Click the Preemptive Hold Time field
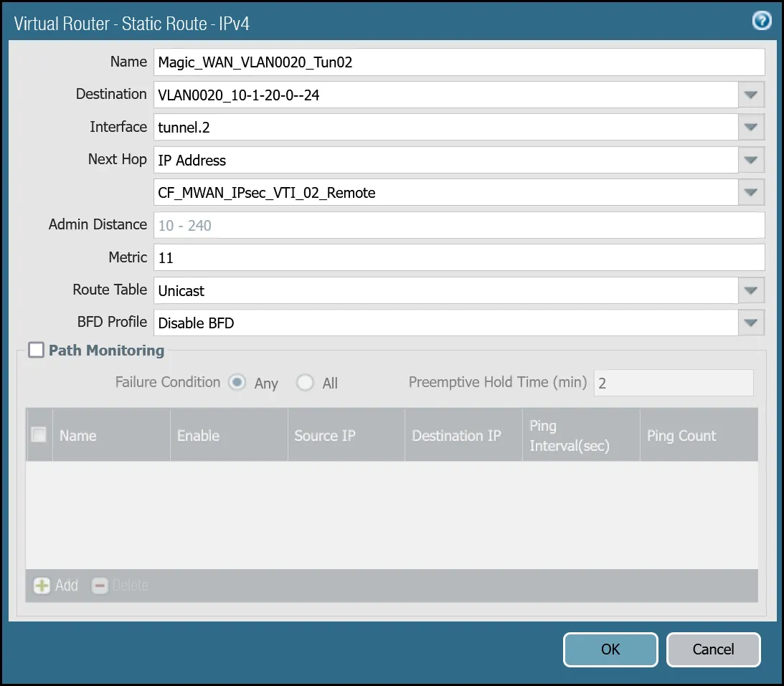This screenshot has width=784, height=686. (673, 383)
